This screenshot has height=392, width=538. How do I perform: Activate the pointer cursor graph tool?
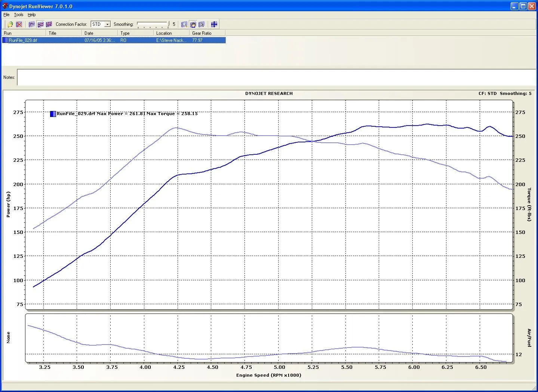202,24
